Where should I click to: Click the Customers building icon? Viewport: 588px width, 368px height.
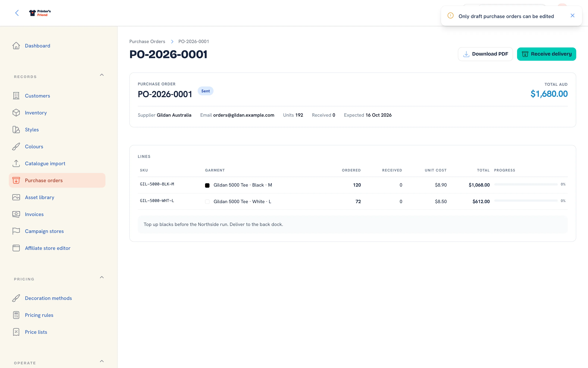pos(16,96)
